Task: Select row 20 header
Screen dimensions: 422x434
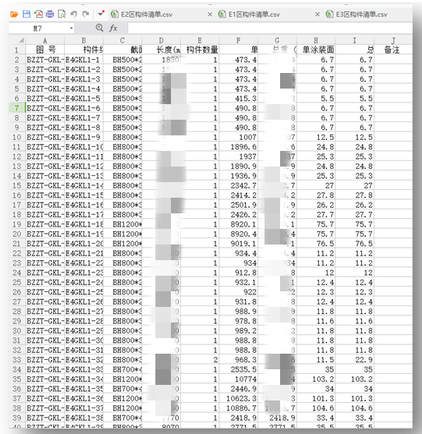Action: [17, 234]
